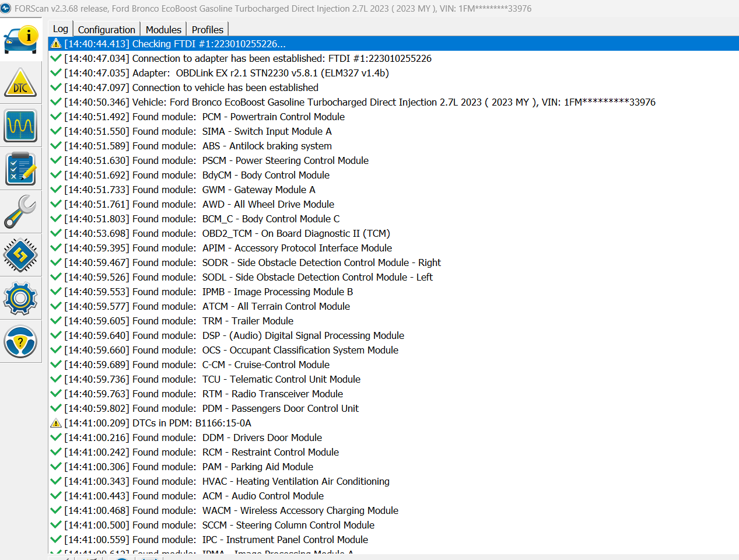Select 'Connection to adapter has been established' row
739x560 pixels.
point(393,58)
